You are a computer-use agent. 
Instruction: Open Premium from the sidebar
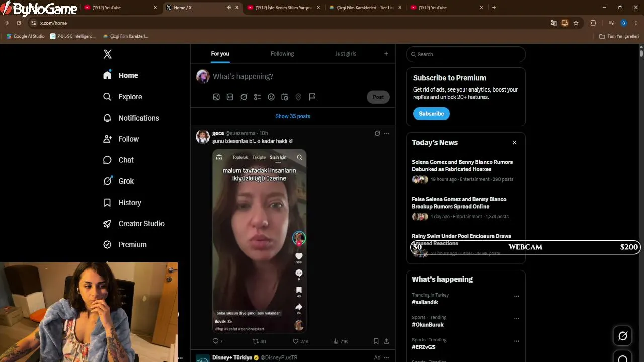pyautogui.click(x=125, y=244)
